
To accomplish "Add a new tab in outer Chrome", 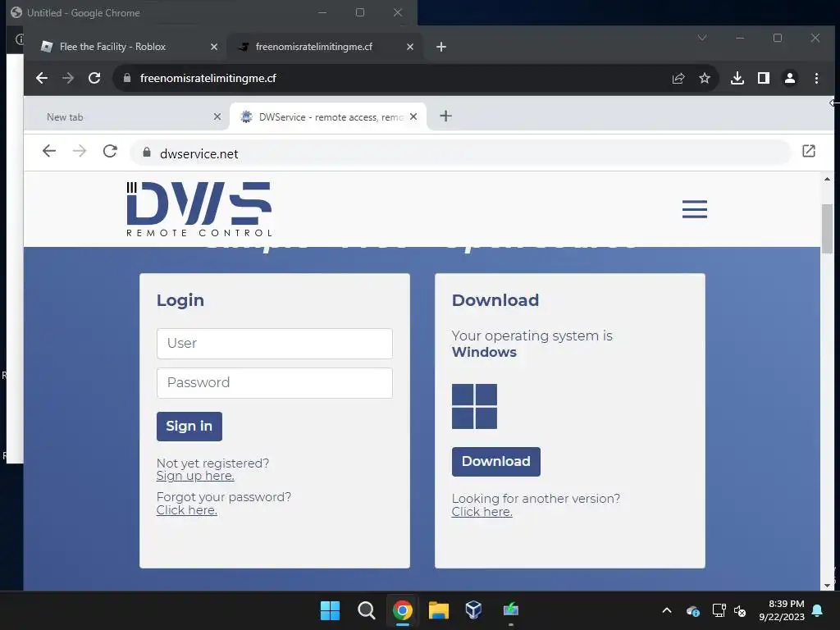I will [x=441, y=47].
